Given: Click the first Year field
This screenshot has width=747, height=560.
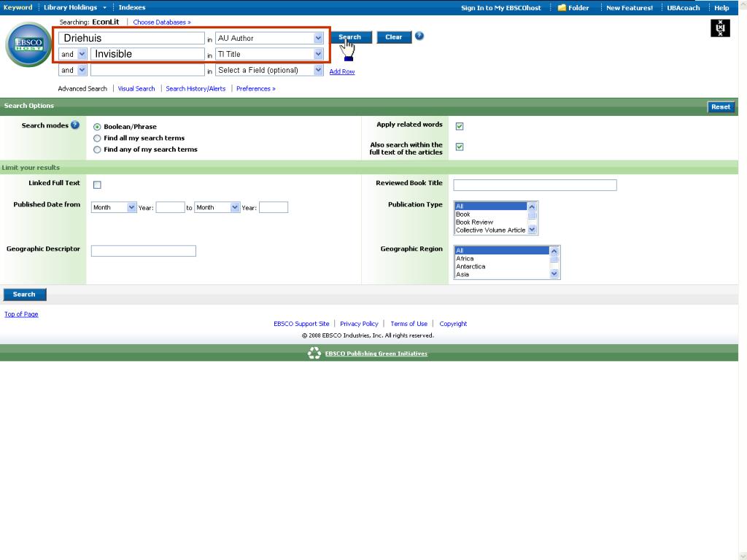Looking at the screenshot, I should (170, 207).
